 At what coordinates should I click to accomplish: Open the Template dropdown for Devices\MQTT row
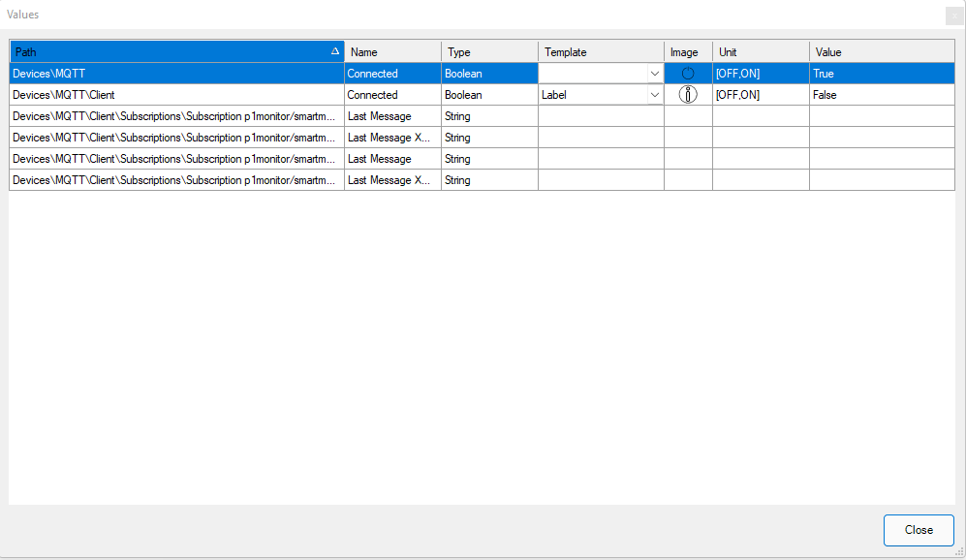click(655, 74)
